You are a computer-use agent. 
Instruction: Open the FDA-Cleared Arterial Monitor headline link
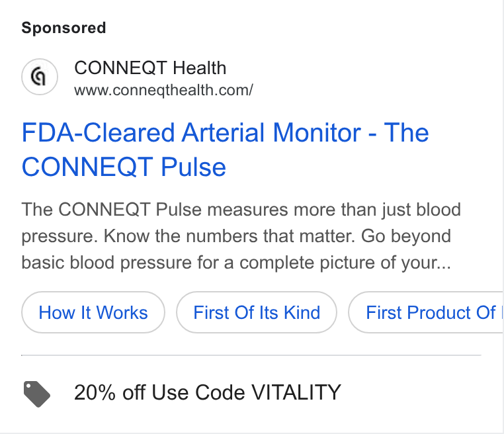[x=225, y=150]
